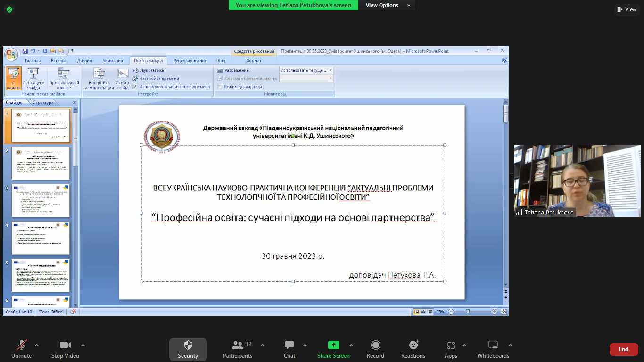Switch to the Анимация ribbon tab
This screenshot has width=644, height=362.
(112, 61)
